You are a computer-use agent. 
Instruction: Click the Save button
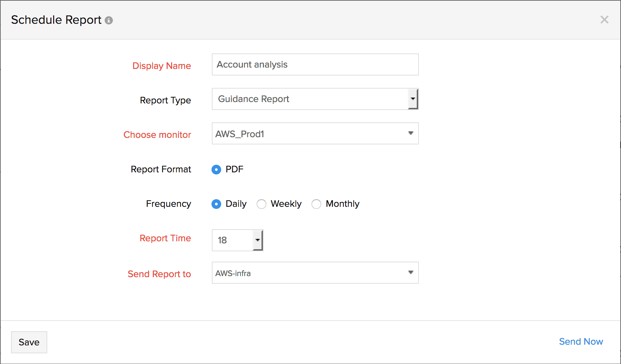29,342
